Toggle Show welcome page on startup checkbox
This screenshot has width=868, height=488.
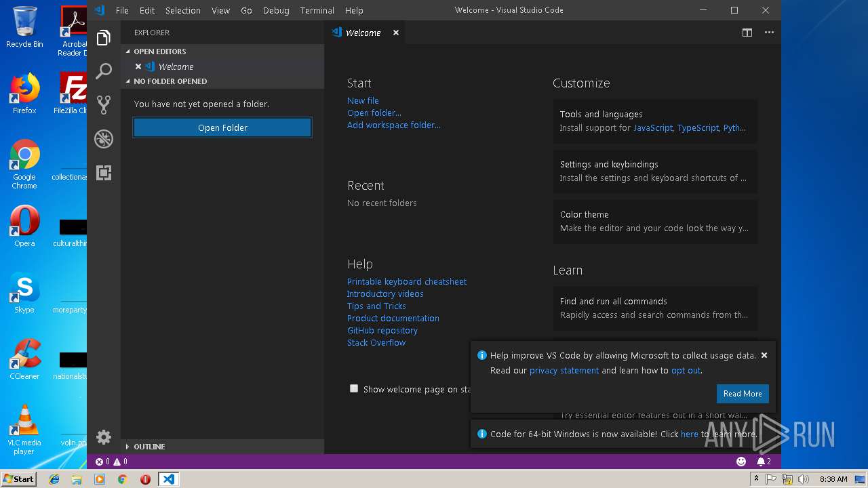(x=354, y=388)
